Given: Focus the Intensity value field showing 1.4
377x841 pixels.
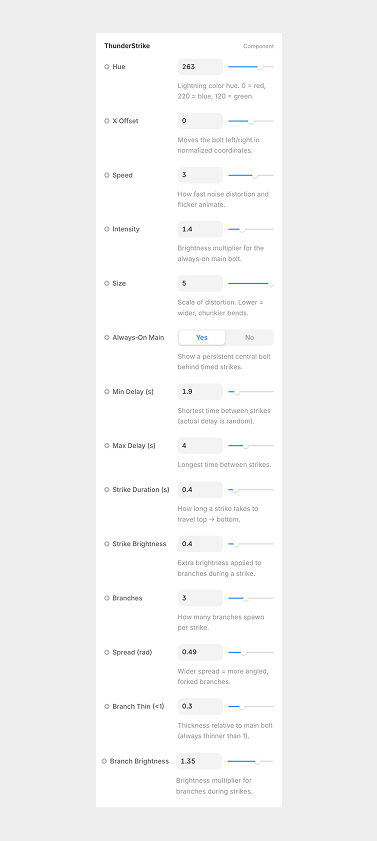Looking at the screenshot, I should coord(200,229).
